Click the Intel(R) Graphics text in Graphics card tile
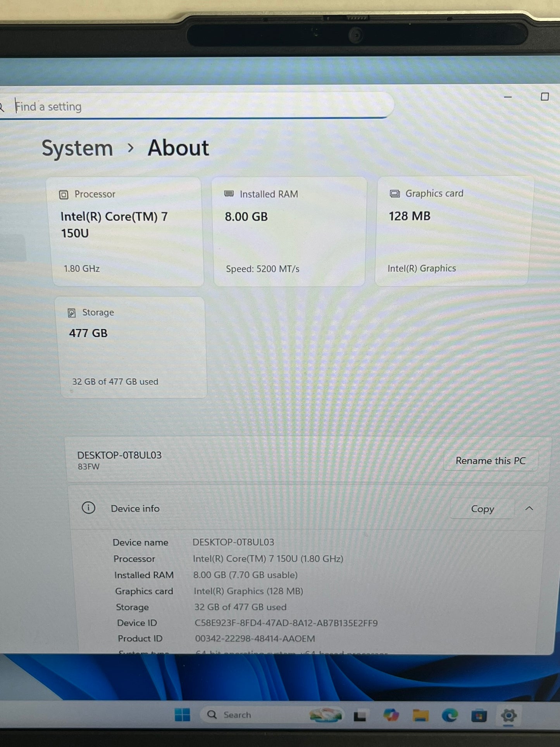Image resolution: width=560 pixels, height=747 pixels. [422, 268]
